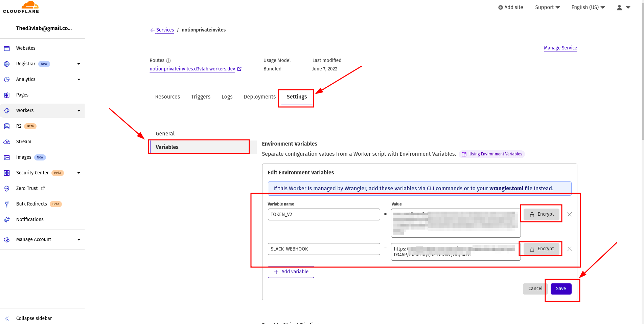
Task: Select the account name Thed3vlab@gmail.co...
Action: tap(44, 28)
